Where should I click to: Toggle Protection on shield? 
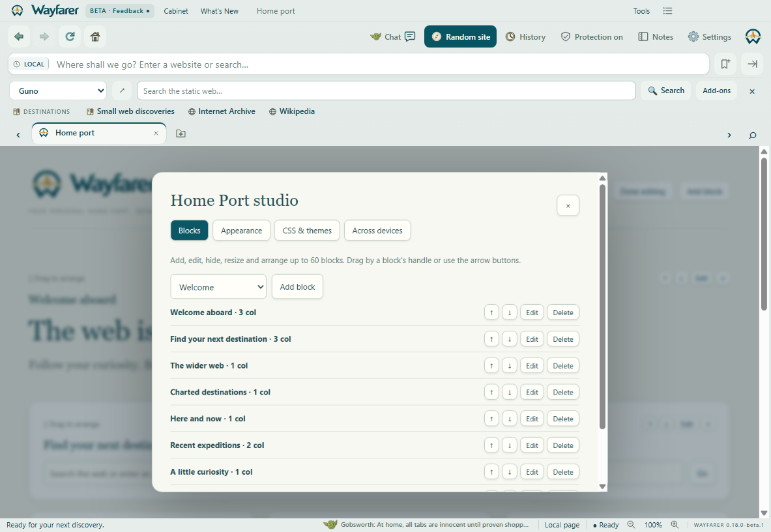tap(592, 37)
